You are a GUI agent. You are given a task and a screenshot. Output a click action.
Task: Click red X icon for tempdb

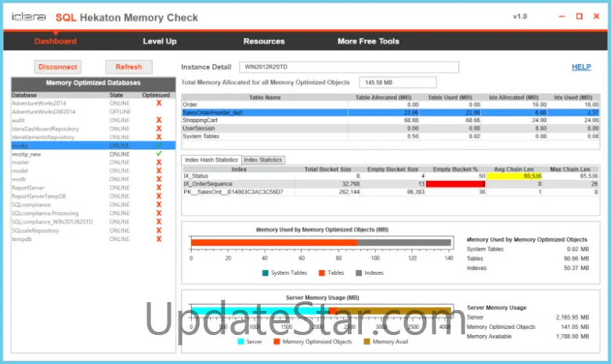(x=158, y=239)
